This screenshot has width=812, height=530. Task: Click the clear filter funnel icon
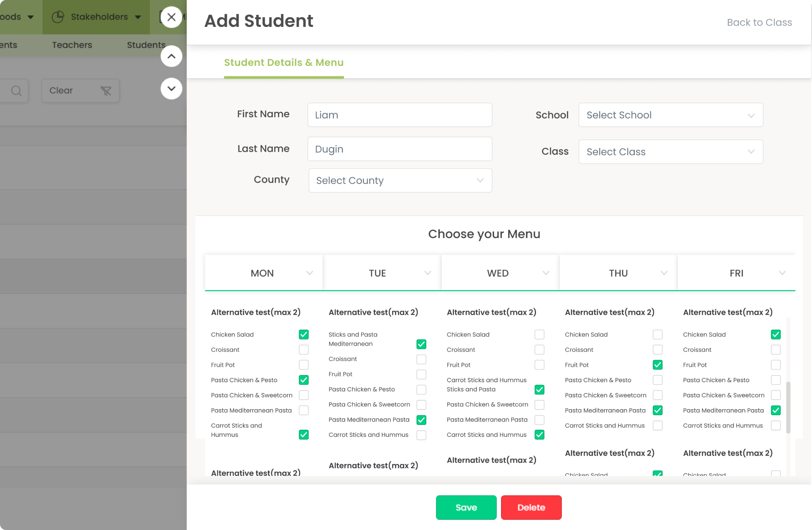106,91
